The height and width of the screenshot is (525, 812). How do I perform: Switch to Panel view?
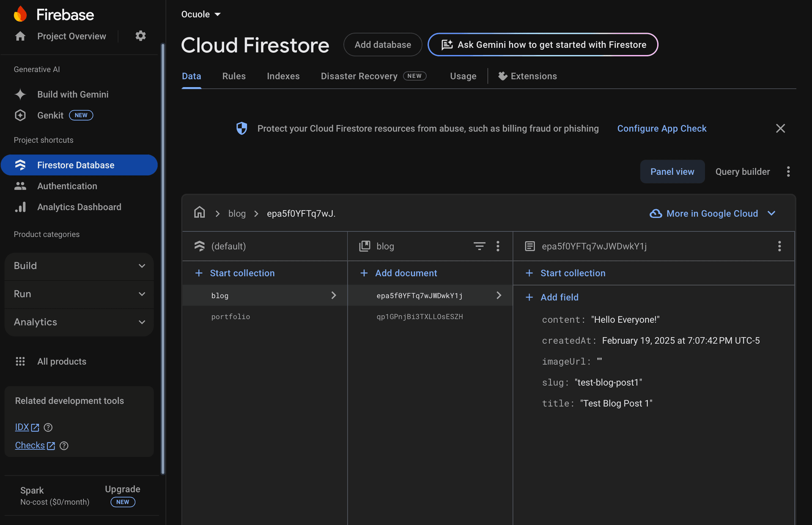point(672,171)
